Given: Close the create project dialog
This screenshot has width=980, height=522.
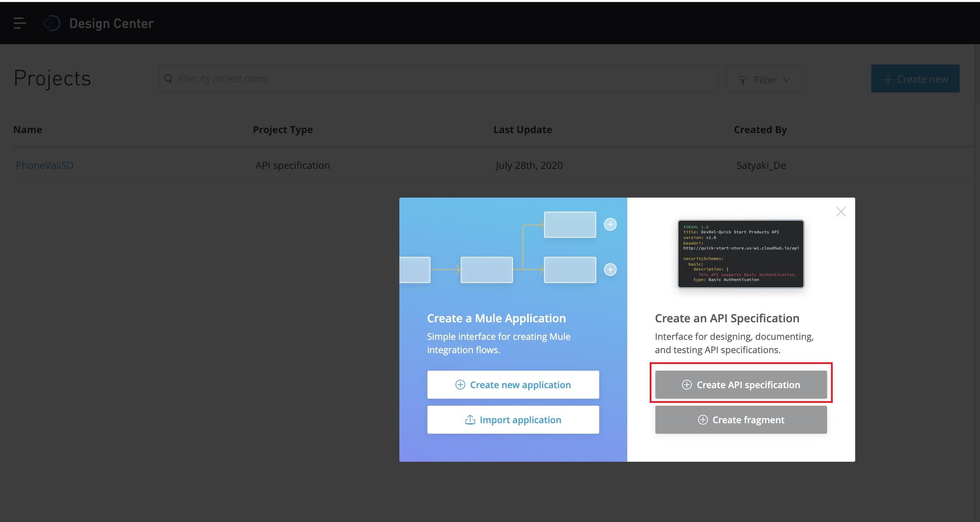Looking at the screenshot, I should coord(841,212).
